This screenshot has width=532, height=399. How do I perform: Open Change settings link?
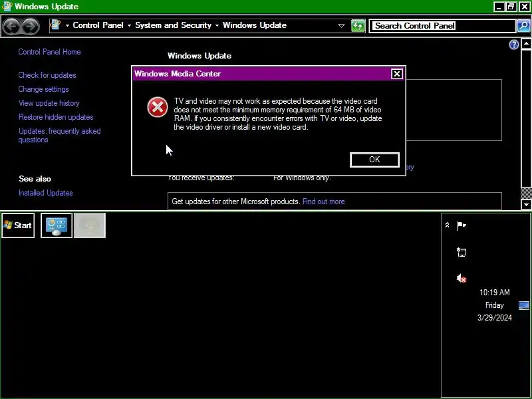tap(43, 89)
